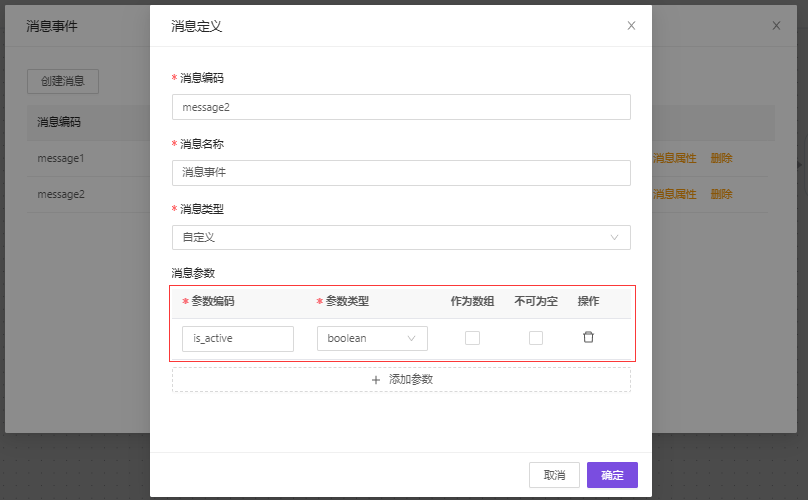808x500 pixels.
Task: Focus the 消息编码 field containing message2
Action: tap(401, 107)
